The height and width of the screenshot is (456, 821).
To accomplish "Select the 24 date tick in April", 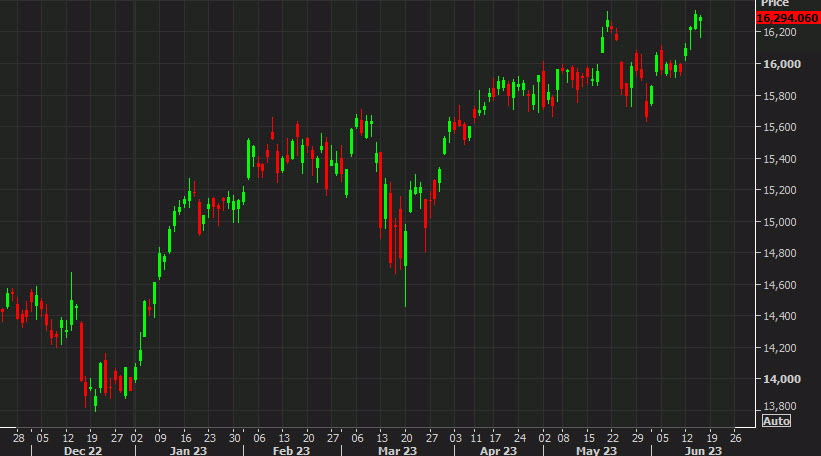I will click(520, 438).
